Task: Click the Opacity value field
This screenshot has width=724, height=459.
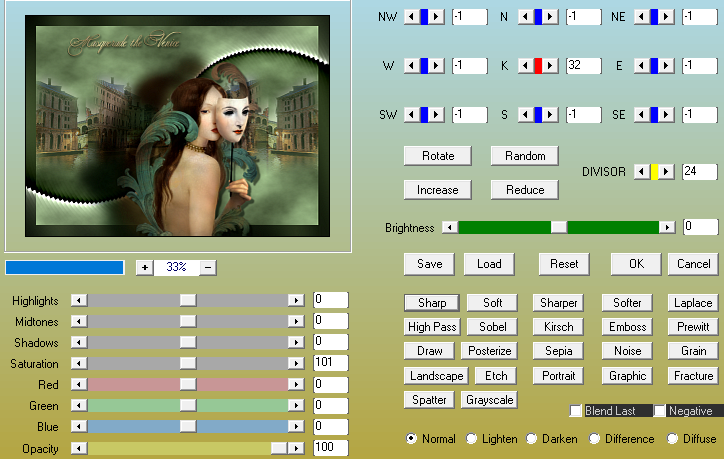Action: pos(331,447)
